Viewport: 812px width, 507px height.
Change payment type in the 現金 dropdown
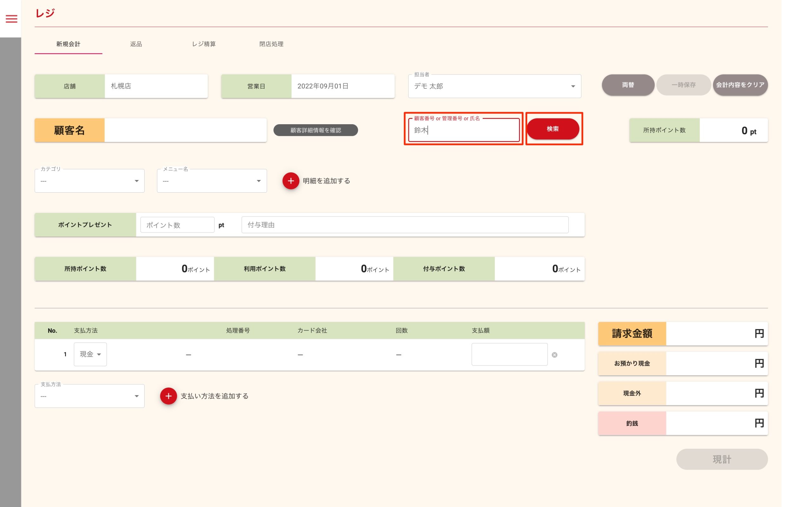coord(90,354)
